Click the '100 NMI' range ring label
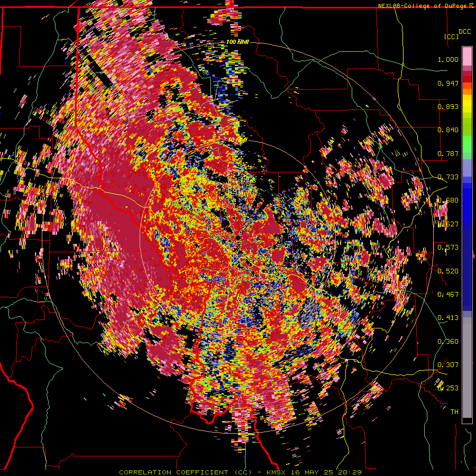Viewport: 476px width, 476px height. pyautogui.click(x=237, y=42)
